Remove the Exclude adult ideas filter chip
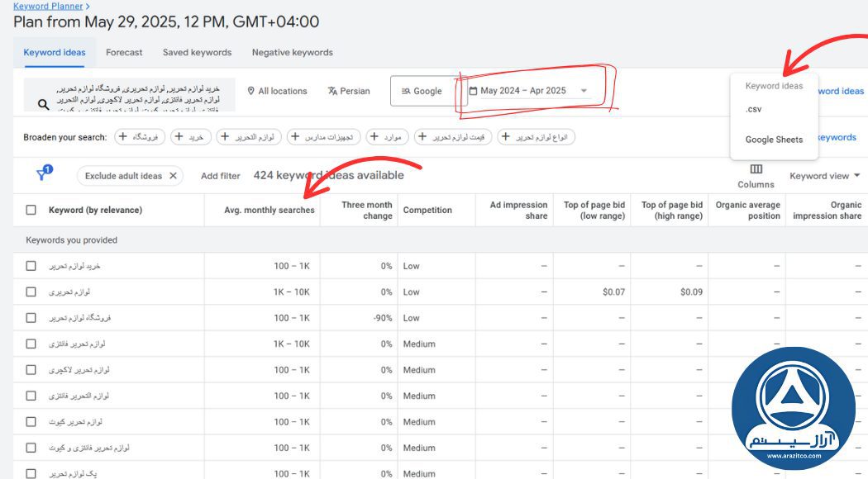This screenshot has width=868, height=479. pyautogui.click(x=173, y=176)
